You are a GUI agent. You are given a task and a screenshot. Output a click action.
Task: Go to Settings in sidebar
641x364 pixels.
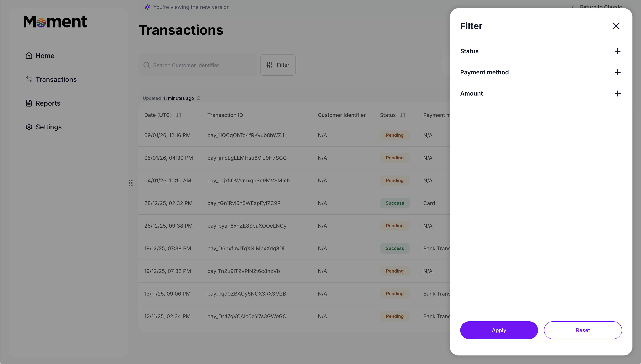pyautogui.click(x=48, y=127)
